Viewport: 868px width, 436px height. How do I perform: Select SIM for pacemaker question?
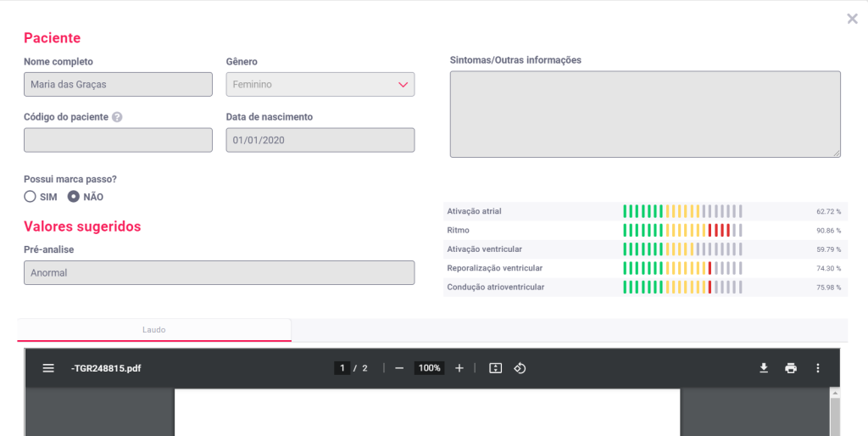(x=31, y=197)
